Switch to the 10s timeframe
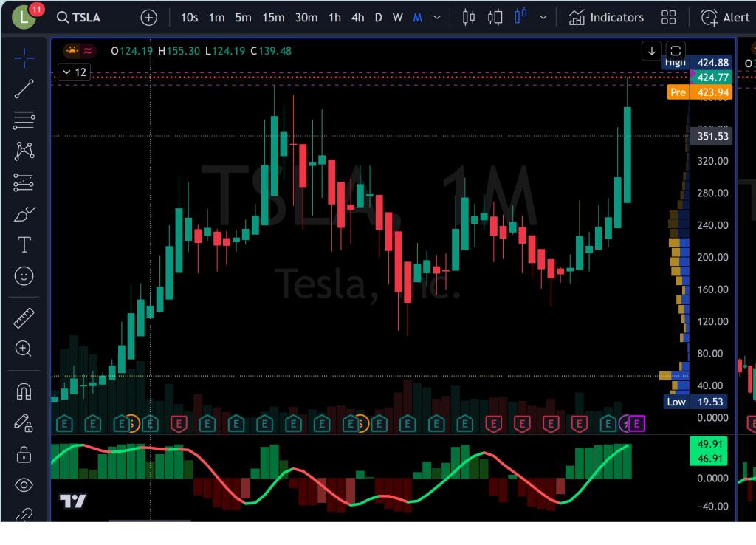 189,18
